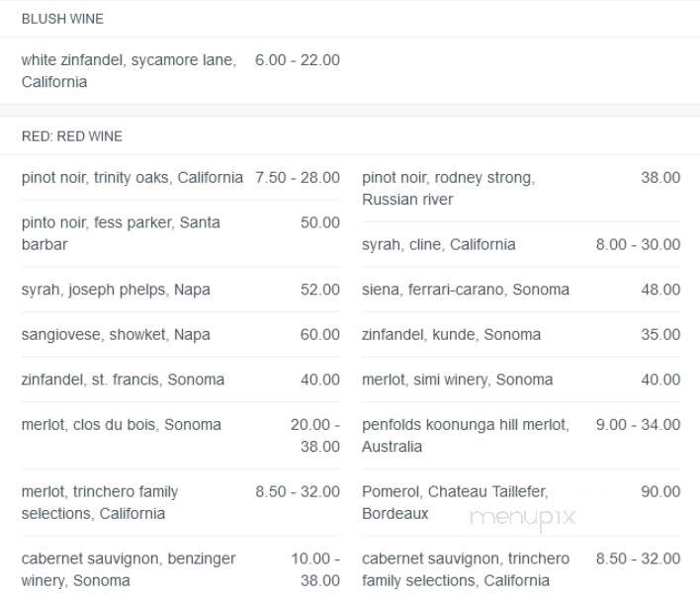Click cabernet trinchero 8.50 - 32.00 price
700x599 pixels.
tap(638, 558)
